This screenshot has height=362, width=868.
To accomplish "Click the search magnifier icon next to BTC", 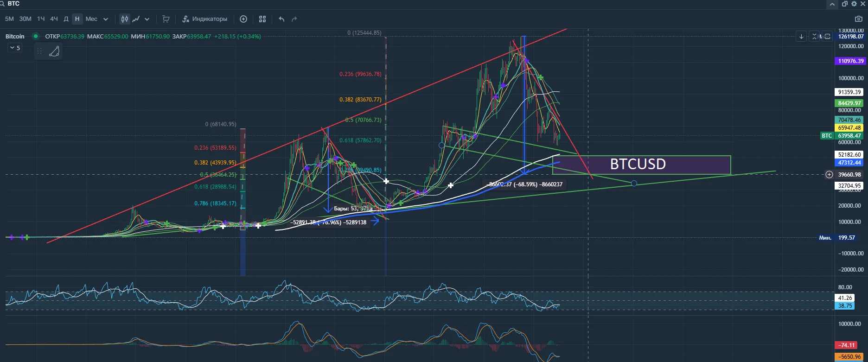I will coord(2,4).
